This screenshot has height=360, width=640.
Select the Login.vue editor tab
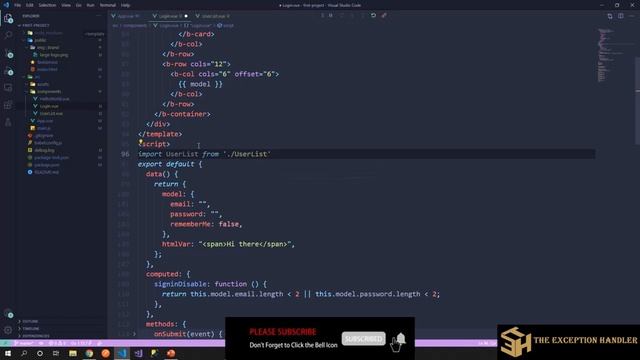click(169, 16)
